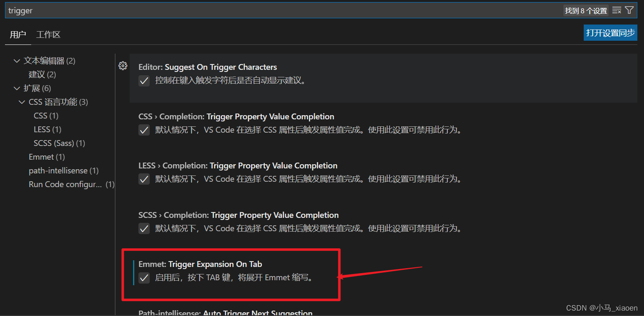Click the 找到 8 个设置 result count
The width and height of the screenshot is (644, 316).
(x=586, y=11)
